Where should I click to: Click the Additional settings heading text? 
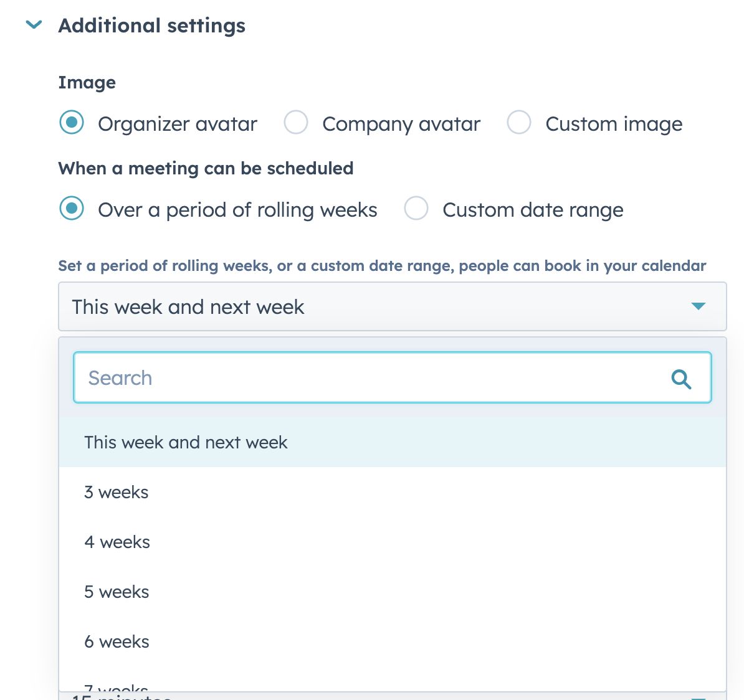(151, 26)
